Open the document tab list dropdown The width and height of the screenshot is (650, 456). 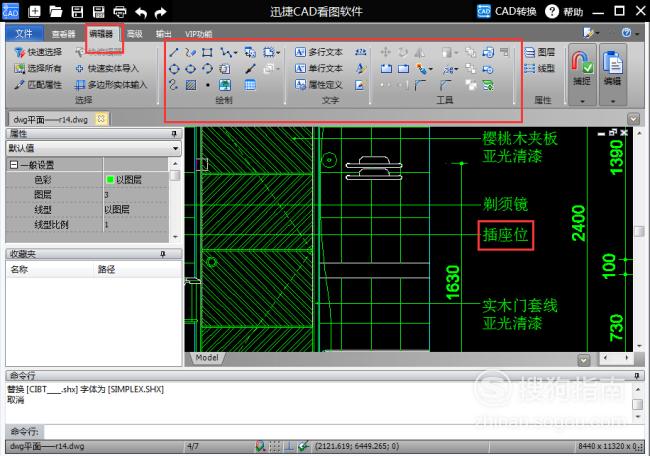[x=633, y=119]
